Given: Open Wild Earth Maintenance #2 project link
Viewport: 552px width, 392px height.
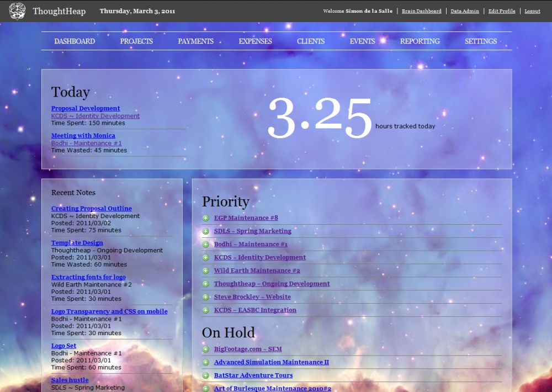Looking at the screenshot, I should (257, 271).
